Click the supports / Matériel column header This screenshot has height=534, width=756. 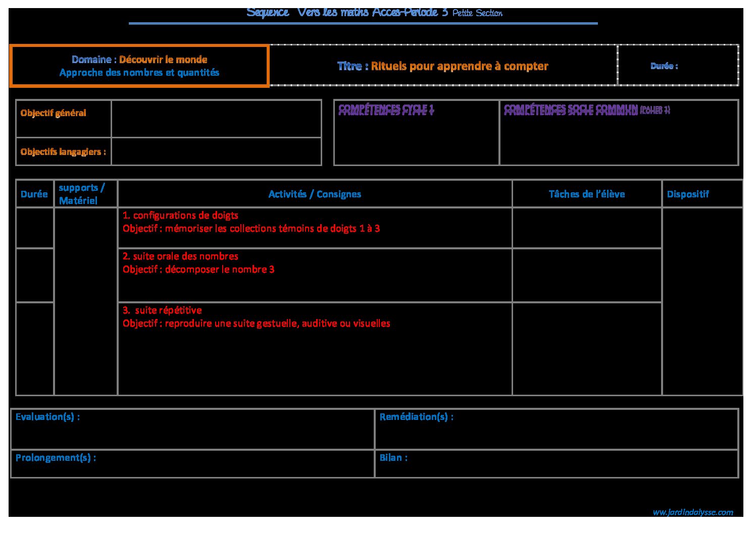point(82,194)
